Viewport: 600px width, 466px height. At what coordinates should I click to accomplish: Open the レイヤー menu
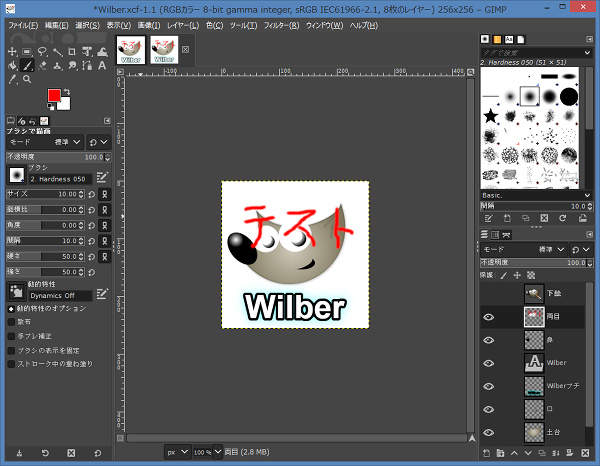tap(182, 24)
